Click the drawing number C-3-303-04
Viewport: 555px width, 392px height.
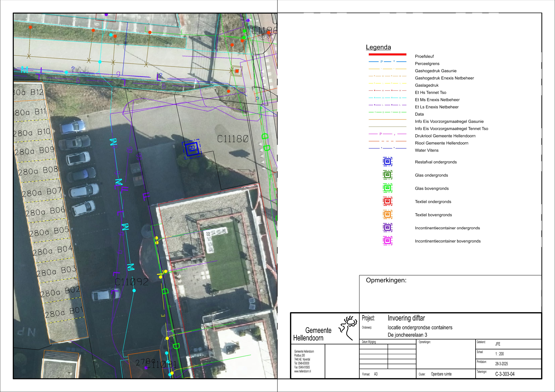(x=505, y=374)
